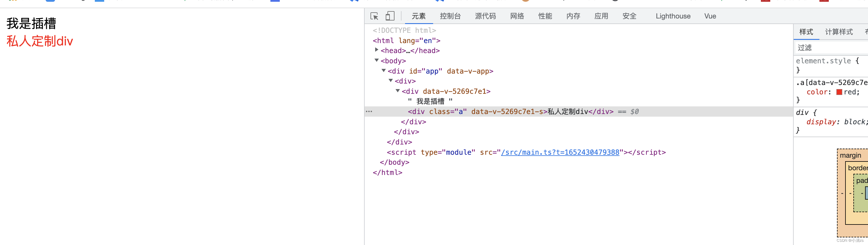Select the 计算样式 pane tab
Image resolution: width=868 pixels, height=245 pixels.
[x=839, y=32]
